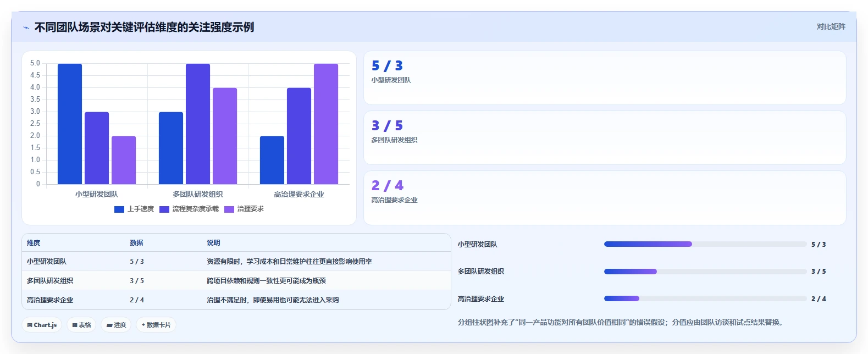Toggle the 流程复杂度承载 legend item
This screenshot has height=354, width=868.
click(x=189, y=209)
